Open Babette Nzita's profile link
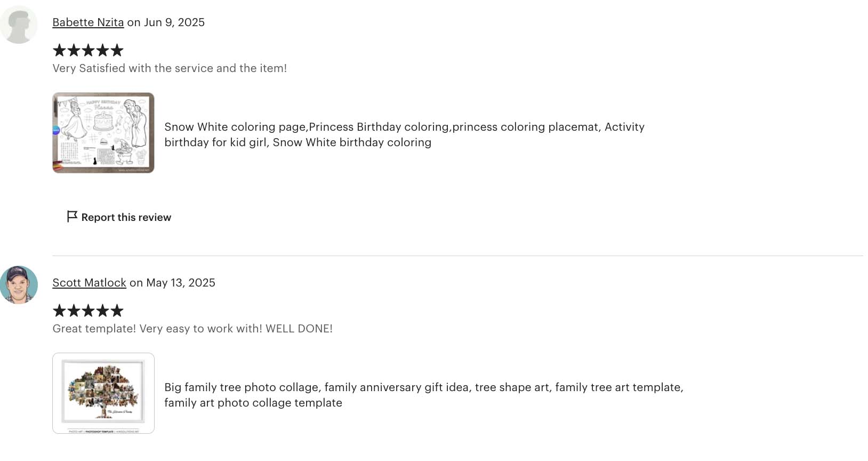 click(x=88, y=22)
